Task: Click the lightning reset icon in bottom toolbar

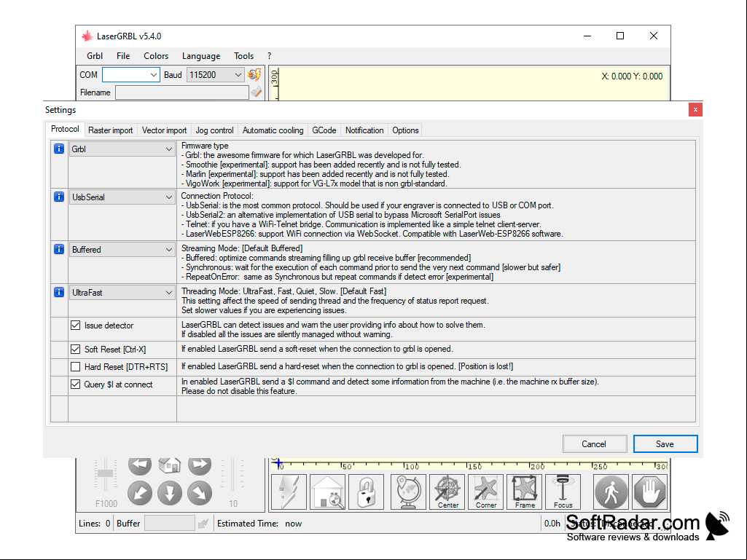Action: [289, 492]
